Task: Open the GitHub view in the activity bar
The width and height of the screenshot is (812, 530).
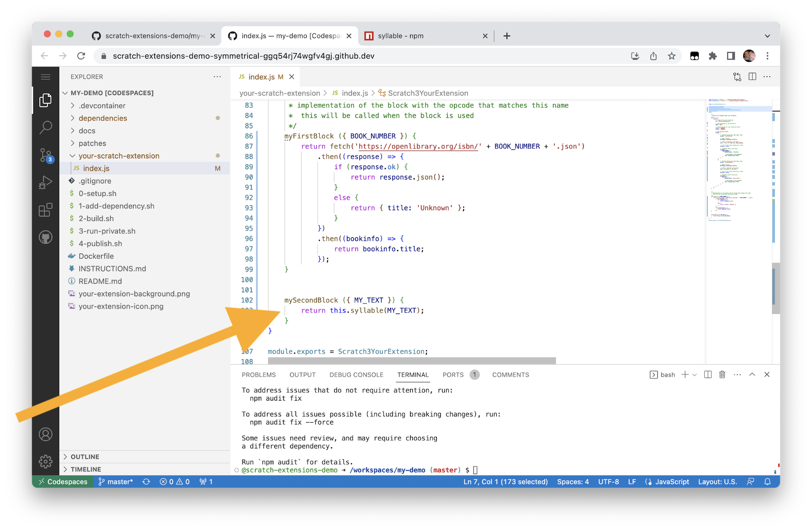Action: [x=45, y=237]
